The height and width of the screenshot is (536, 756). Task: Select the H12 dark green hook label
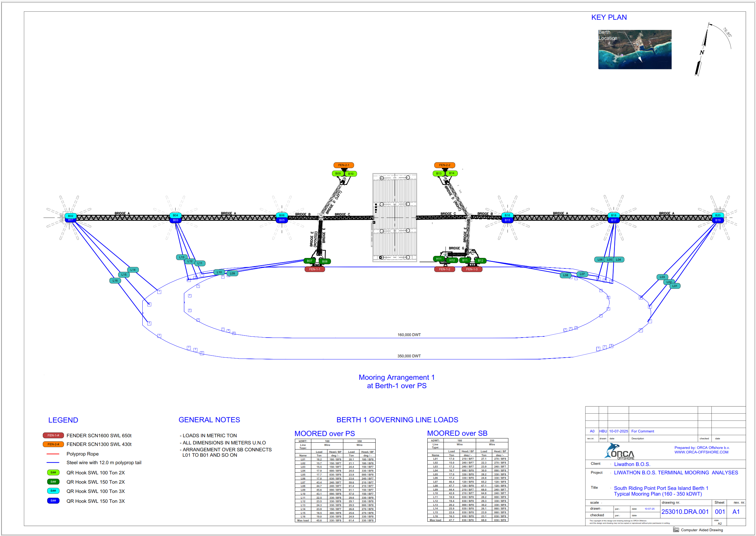(452, 260)
